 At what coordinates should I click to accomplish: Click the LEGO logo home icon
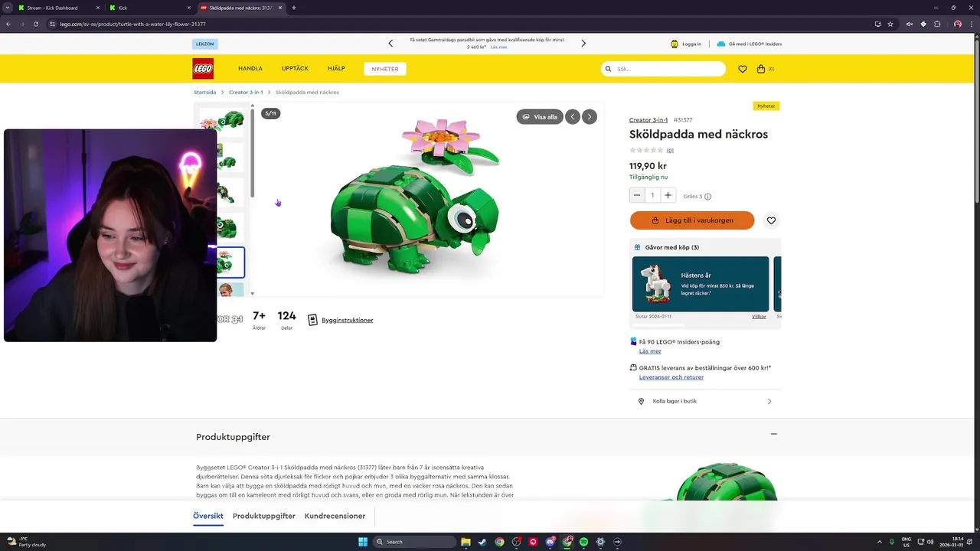coord(203,69)
